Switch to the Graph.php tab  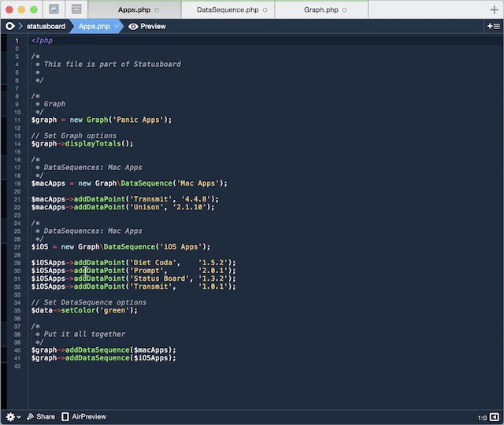point(321,10)
